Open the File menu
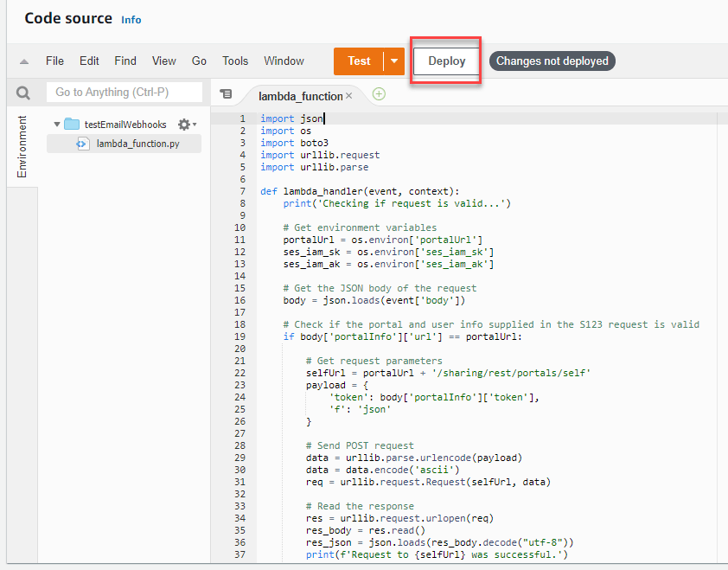The height and width of the screenshot is (570, 728). pos(54,61)
